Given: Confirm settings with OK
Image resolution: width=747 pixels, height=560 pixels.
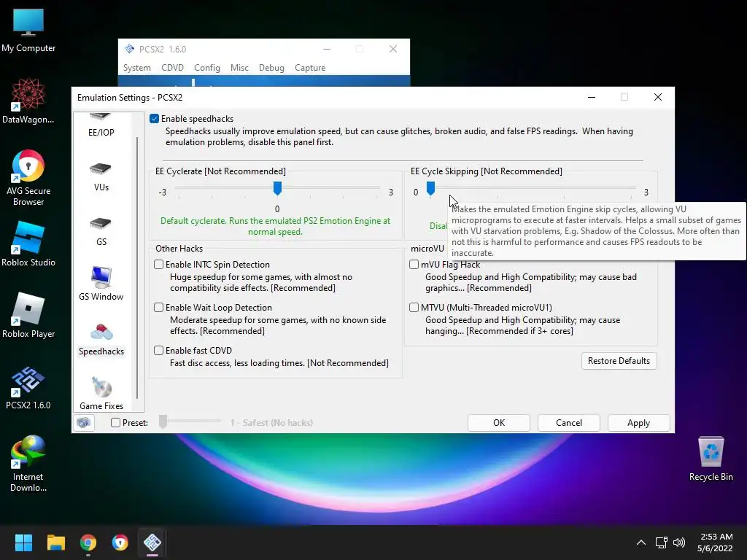Looking at the screenshot, I should point(499,422).
